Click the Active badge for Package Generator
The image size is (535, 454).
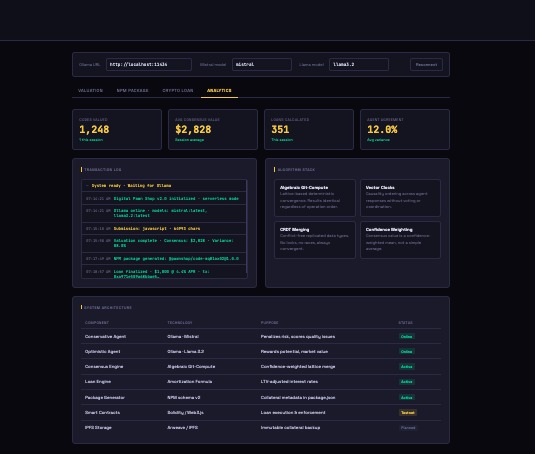(406, 398)
